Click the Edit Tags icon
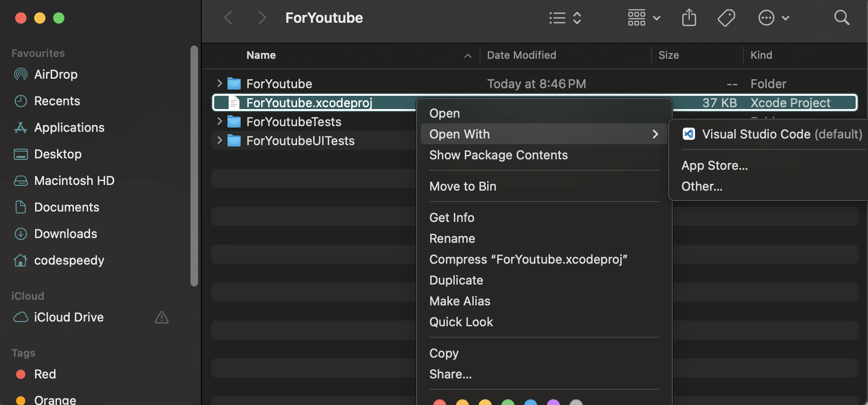Screen dimensions: 868x405 pos(726,18)
